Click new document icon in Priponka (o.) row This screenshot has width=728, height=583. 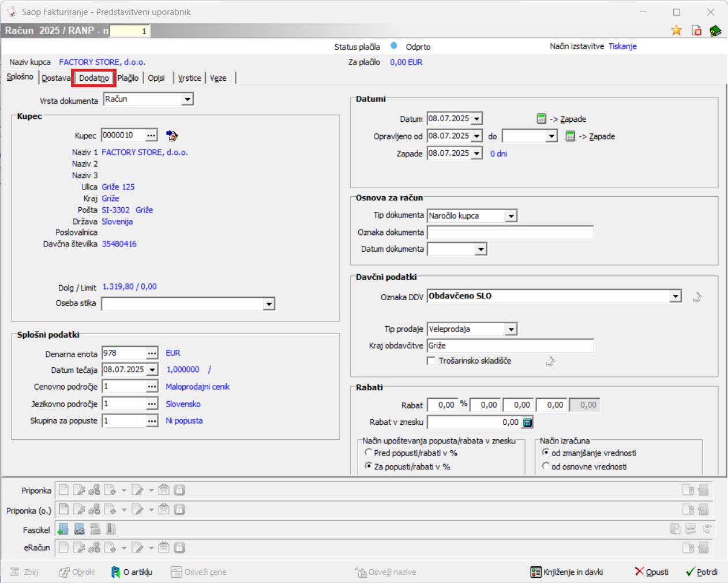click(x=64, y=509)
